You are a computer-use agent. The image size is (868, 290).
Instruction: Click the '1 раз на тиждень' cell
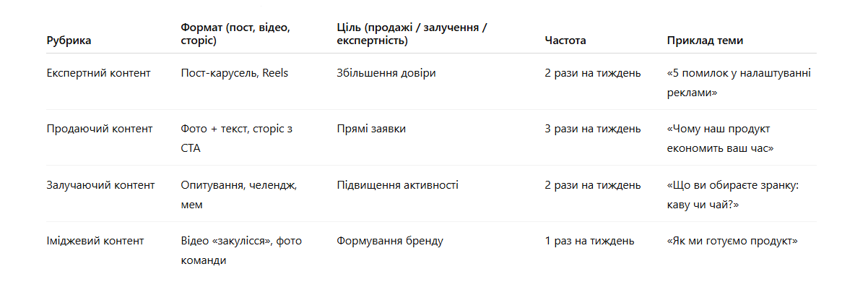589,241
